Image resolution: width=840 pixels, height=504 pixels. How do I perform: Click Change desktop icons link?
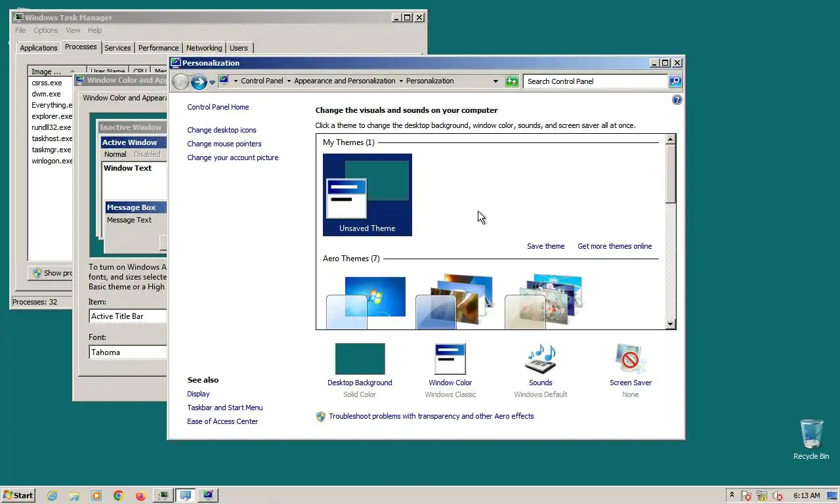[222, 130]
